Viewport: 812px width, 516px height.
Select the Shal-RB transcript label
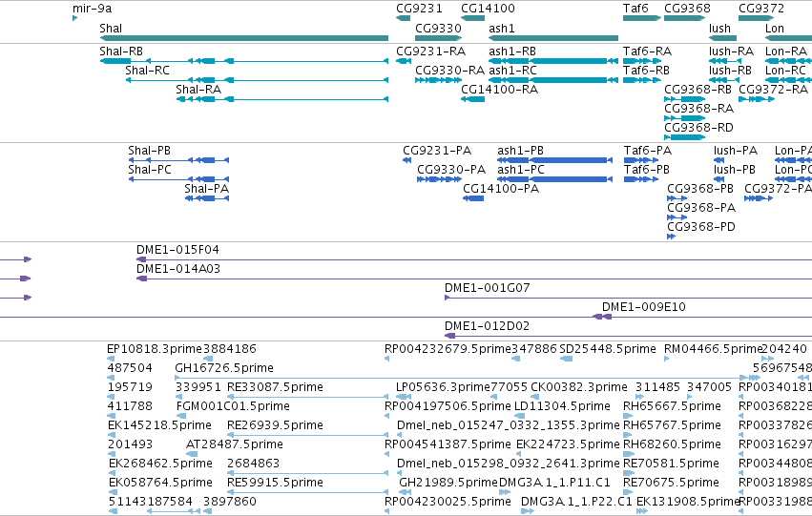point(121,52)
